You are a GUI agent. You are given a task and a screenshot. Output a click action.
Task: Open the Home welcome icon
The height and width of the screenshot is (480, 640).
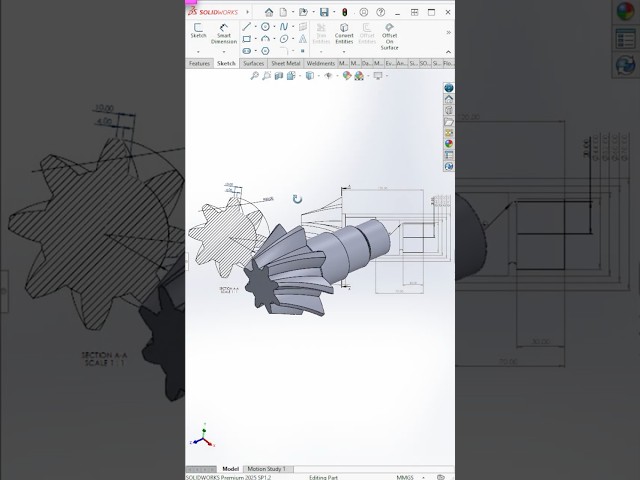pos(269,12)
